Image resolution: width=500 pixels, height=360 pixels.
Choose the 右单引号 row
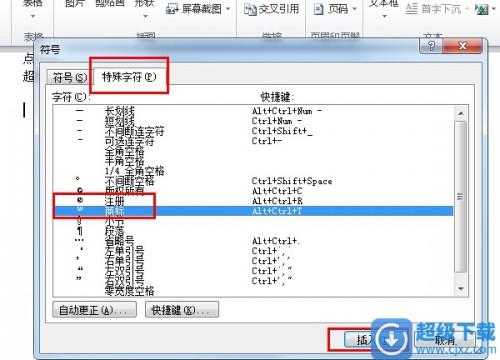pyautogui.click(x=253, y=261)
